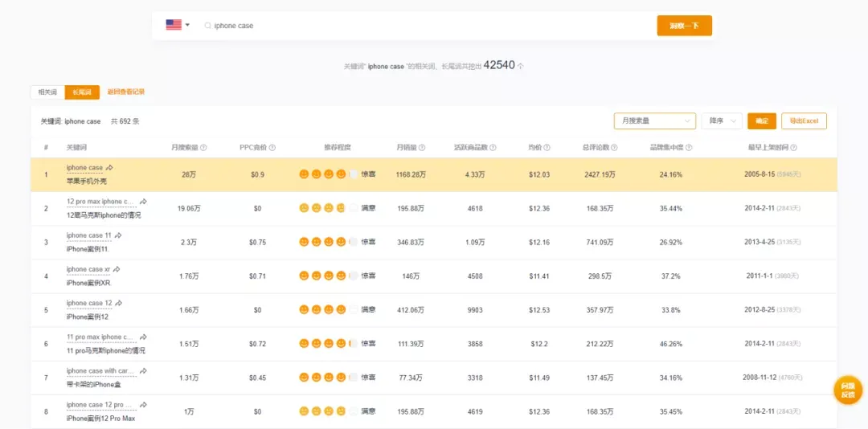Click the 问题反馈 floating feedback button
Image resolution: width=868 pixels, height=429 pixels.
pyautogui.click(x=848, y=390)
